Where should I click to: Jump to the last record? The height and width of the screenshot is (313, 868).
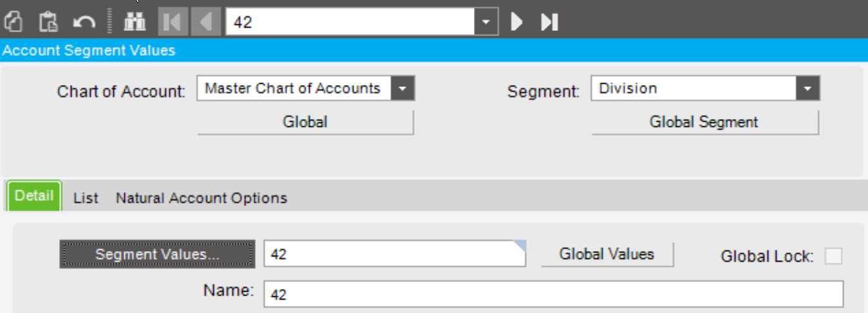549,22
